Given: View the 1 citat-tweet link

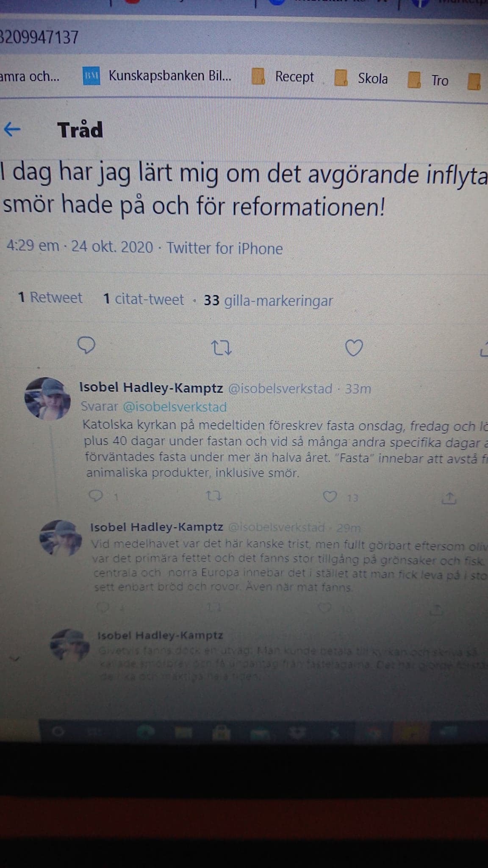Looking at the screenshot, I should (144, 299).
